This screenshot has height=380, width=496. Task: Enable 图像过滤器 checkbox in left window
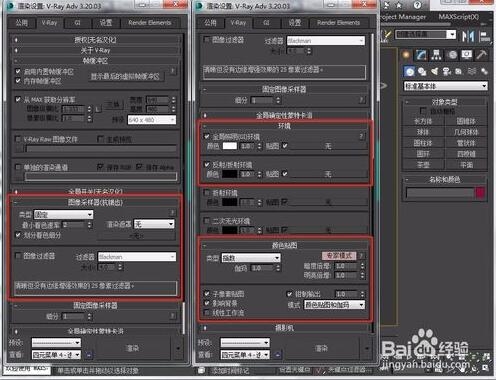click(x=18, y=256)
